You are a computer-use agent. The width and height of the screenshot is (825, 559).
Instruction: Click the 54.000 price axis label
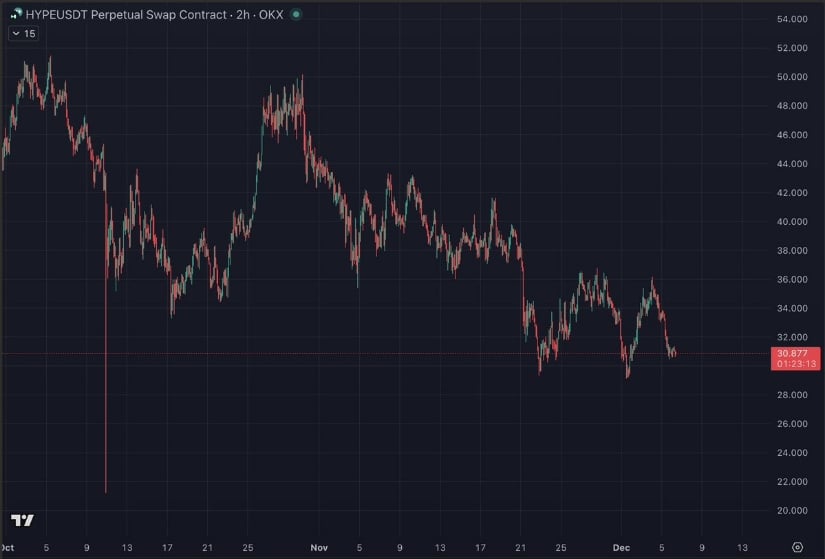pyautogui.click(x=792, y=19)
